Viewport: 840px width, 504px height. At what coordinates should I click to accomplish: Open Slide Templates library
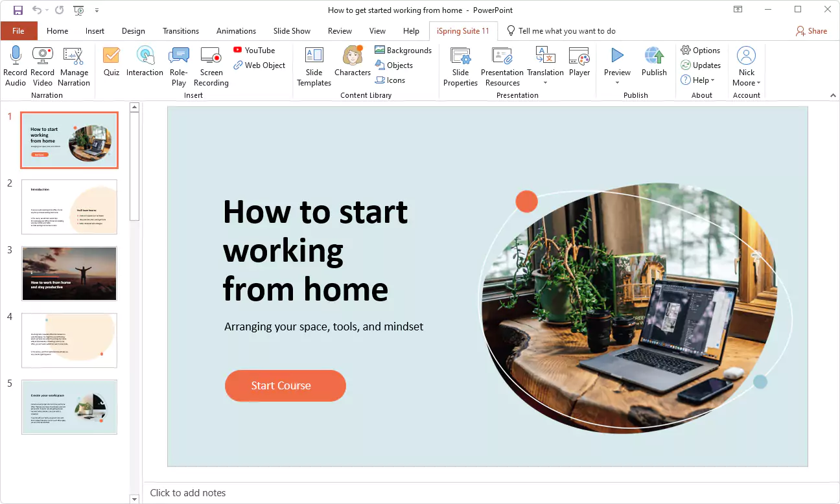[314, 66]
